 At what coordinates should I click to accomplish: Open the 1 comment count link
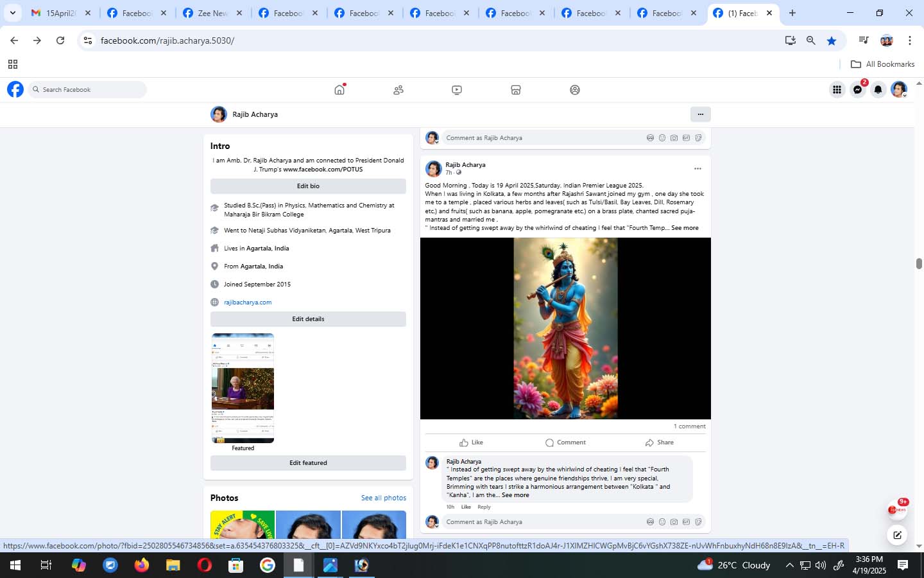tap(689, 426)
